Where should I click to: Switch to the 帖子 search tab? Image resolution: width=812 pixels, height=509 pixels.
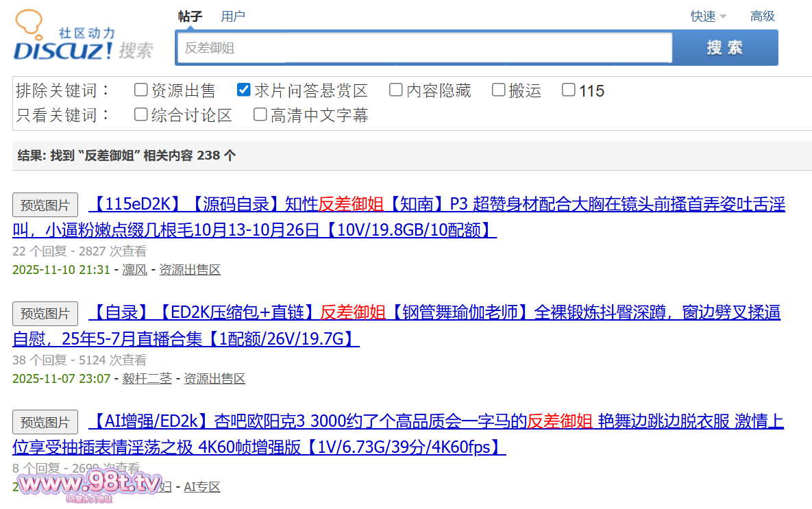(190, 16)
